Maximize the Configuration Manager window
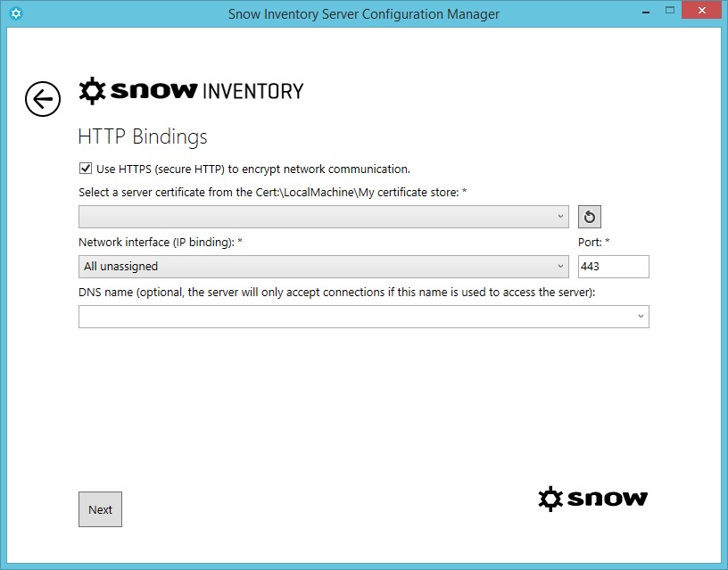 669,10
